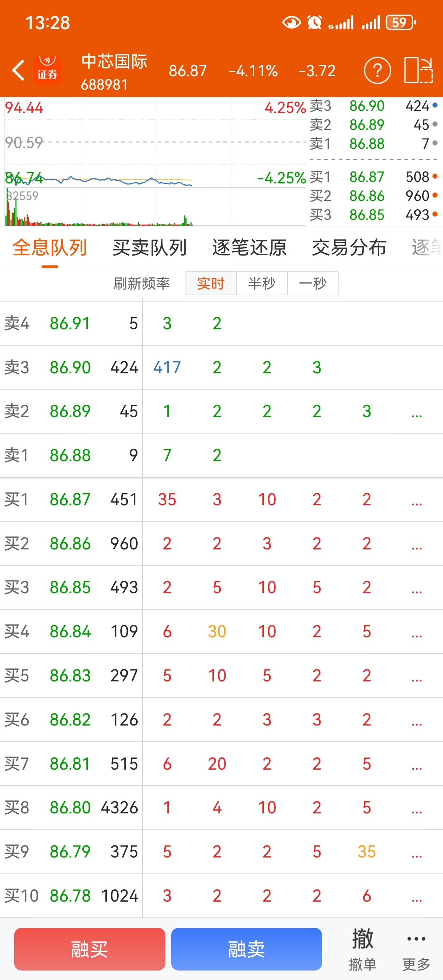Viewport: 443px width, 980px height.
Task: Select 一秒 refresh frequency
Action: pyautogui.click(x=313, y=283)
